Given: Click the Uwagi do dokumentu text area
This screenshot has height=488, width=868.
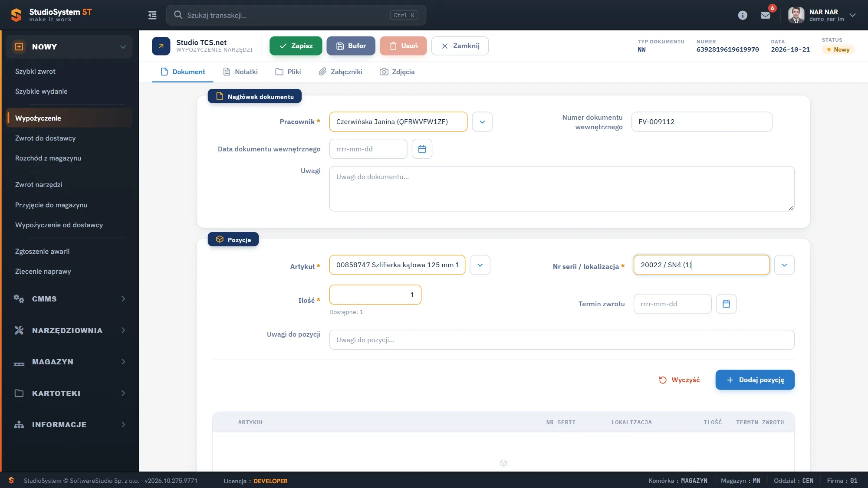Looking at the screenshot, I should [x=562, y=189].
